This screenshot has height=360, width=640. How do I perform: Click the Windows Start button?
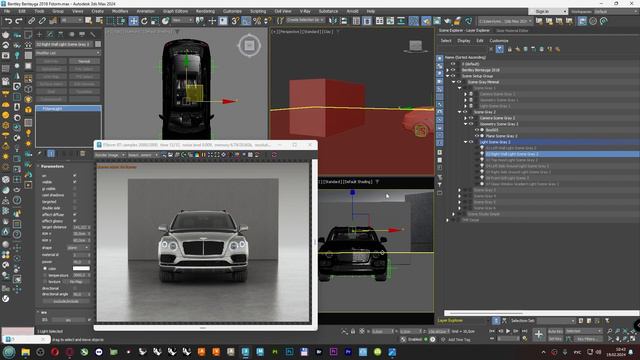pos(9,352)
